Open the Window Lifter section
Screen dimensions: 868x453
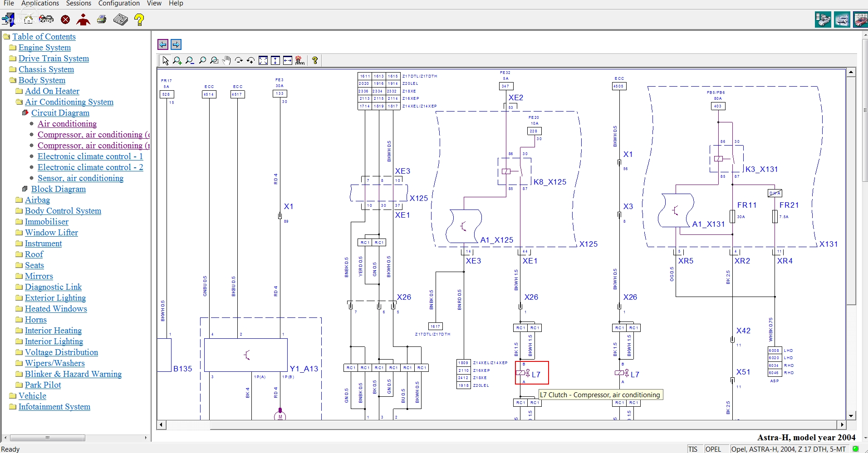tap(51, 233)
